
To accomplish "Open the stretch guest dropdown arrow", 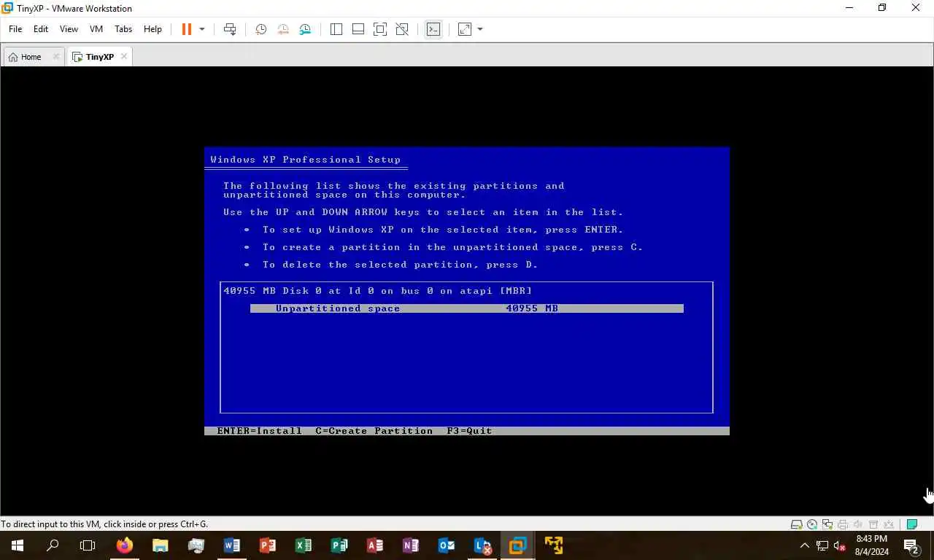I will click(x=480, y=29).
